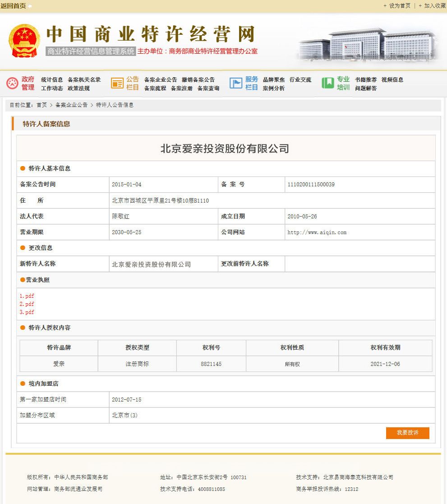Image resolution: width=447 pixels, height=504 pixels.
Task: Open 统计信息 menu item
Action: (52, 80)
